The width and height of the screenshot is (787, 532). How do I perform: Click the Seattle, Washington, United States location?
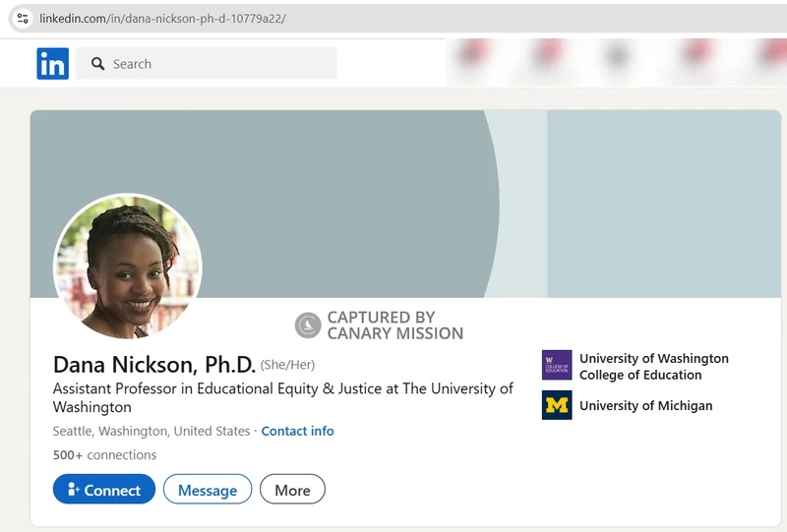(151, 431)
